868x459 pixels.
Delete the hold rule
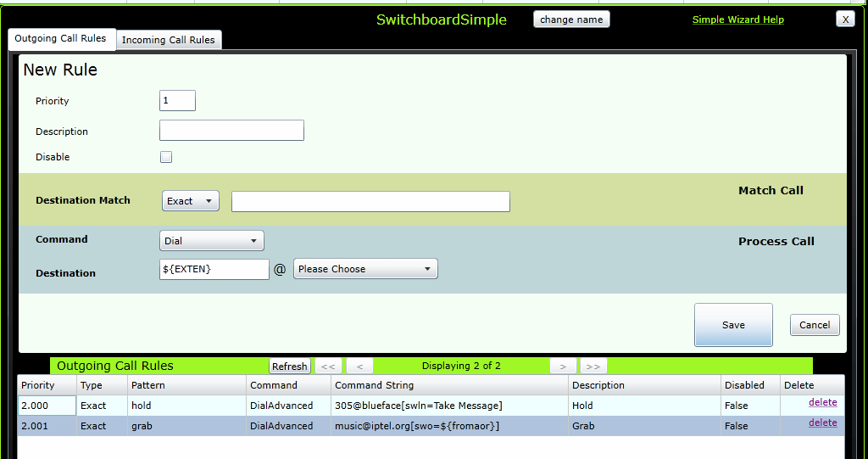click(822, 402)
